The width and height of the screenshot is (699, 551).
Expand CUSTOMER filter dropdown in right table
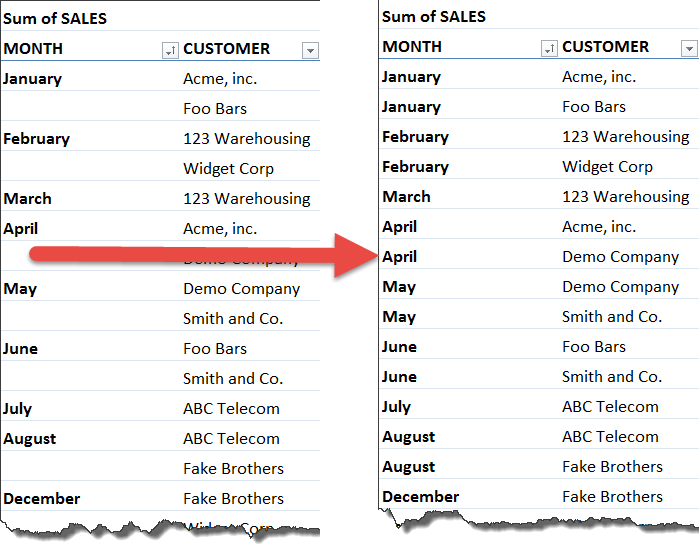point(689,48)
